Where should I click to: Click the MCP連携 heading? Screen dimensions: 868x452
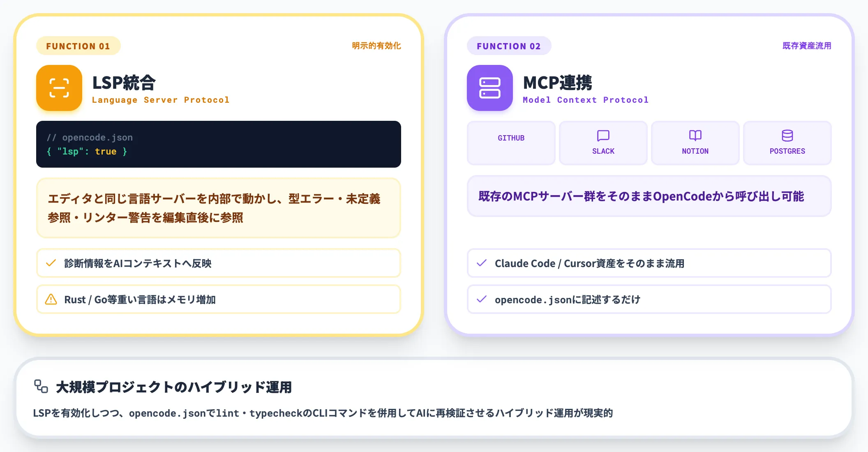coord(558,83)
